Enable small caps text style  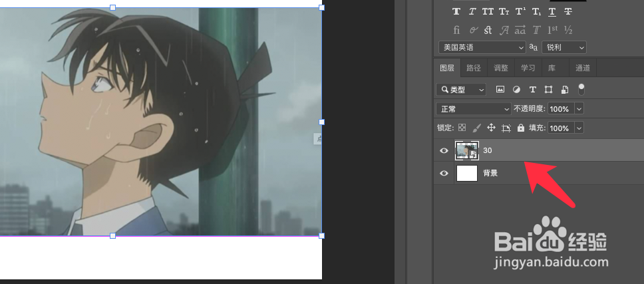(x=504, y=11)
